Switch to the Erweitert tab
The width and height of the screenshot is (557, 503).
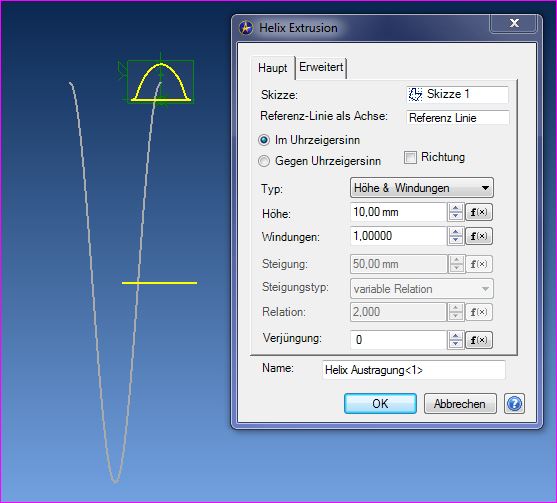pos(321,67)
